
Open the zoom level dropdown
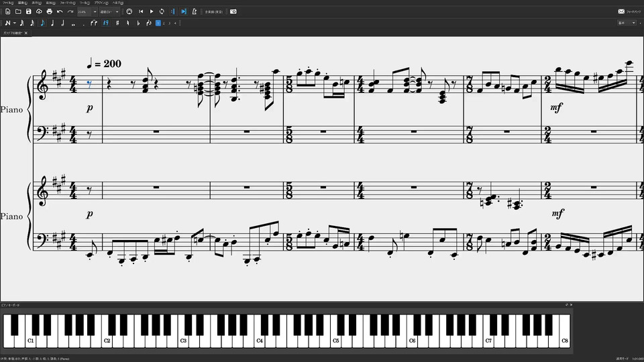(x=95, y=12)
